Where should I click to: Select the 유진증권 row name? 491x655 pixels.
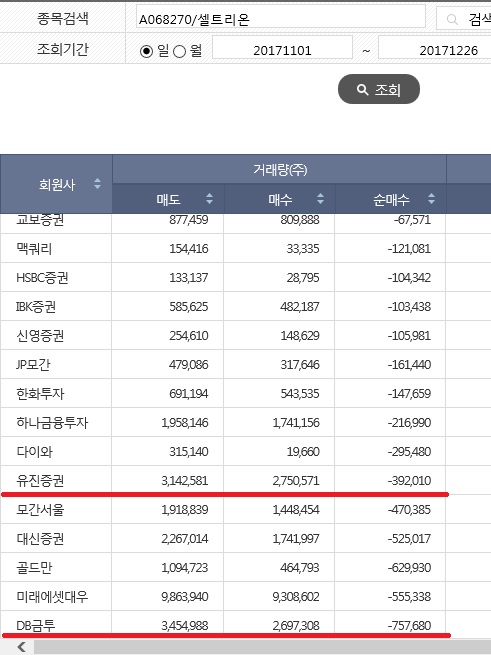(40, 481)
